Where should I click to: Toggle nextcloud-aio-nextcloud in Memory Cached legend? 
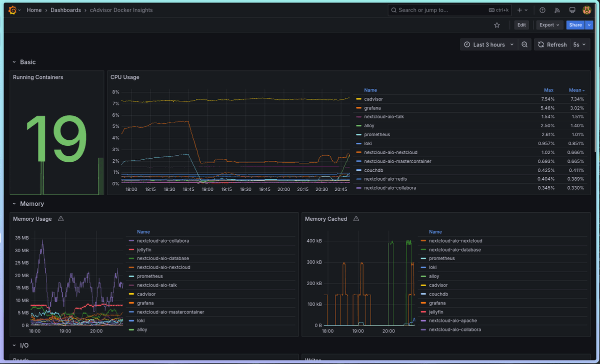(x=455, y=241)
